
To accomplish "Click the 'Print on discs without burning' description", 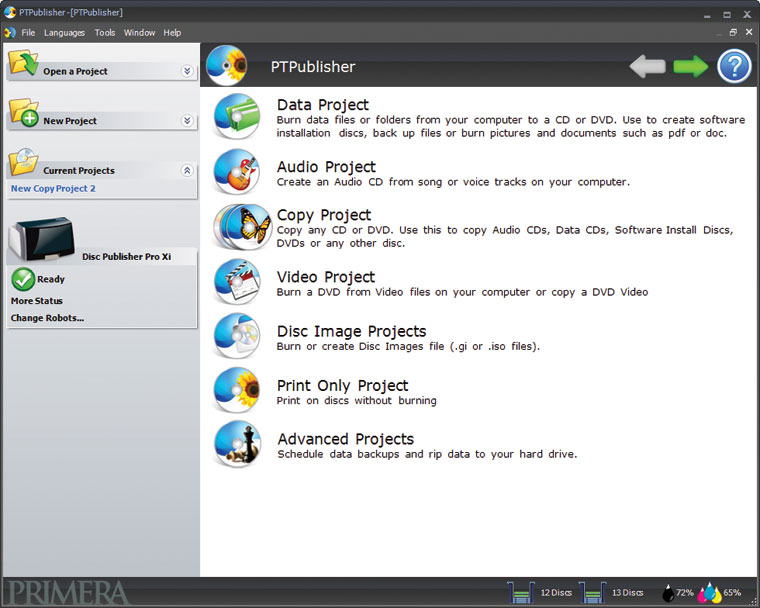I will [x=356, y=400].
